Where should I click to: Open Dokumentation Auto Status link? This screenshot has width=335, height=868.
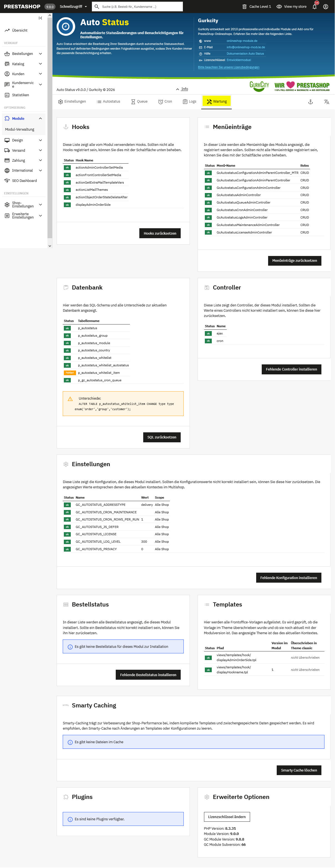(x=245, y=54)
